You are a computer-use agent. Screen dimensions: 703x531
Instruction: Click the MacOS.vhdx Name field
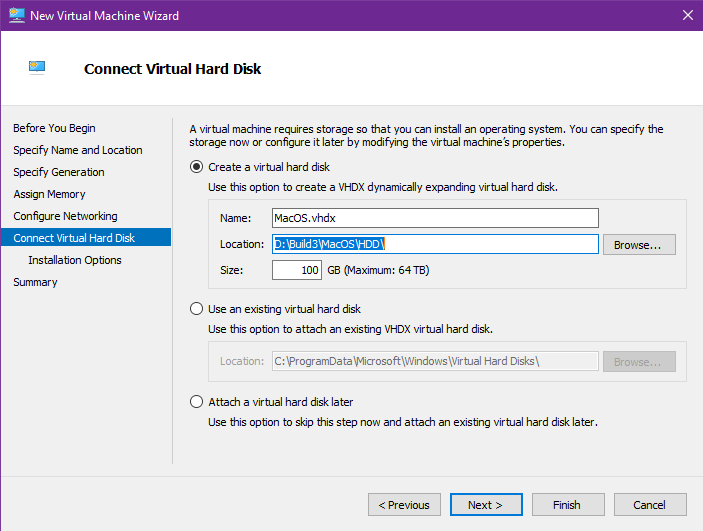click(434, 218)
